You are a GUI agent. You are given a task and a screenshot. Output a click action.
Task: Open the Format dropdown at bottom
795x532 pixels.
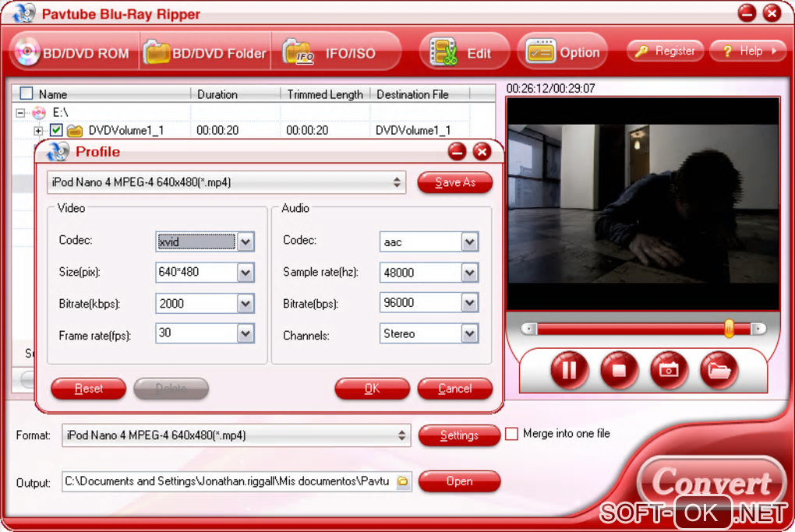point(235,435)
